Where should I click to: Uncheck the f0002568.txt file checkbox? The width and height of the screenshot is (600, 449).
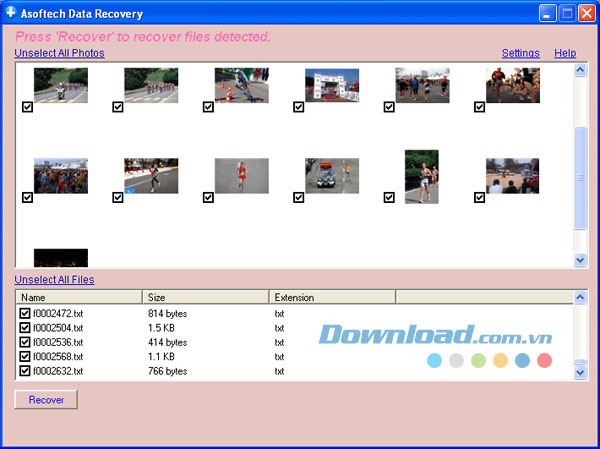[x=25, y=356]
